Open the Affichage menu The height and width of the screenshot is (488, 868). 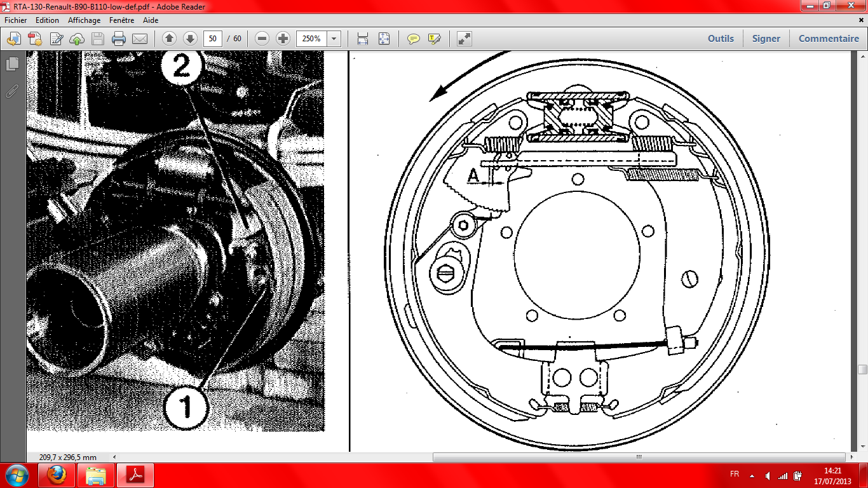(x=84, y=20)
